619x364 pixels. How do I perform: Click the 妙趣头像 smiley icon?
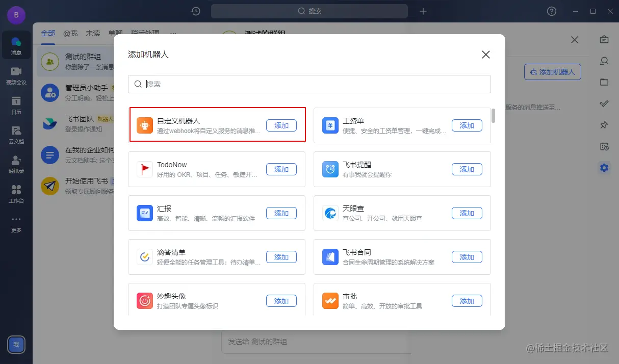[145, 301]
